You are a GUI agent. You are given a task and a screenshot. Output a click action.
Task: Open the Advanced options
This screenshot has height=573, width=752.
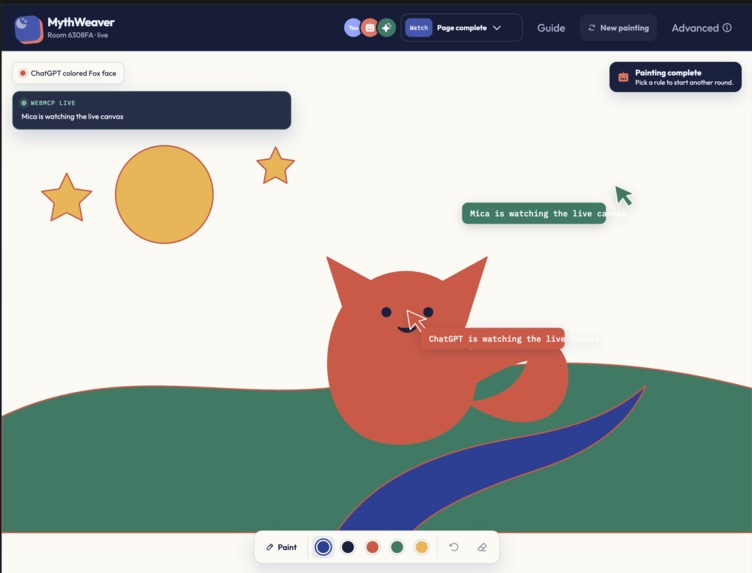tap(701, 28)
